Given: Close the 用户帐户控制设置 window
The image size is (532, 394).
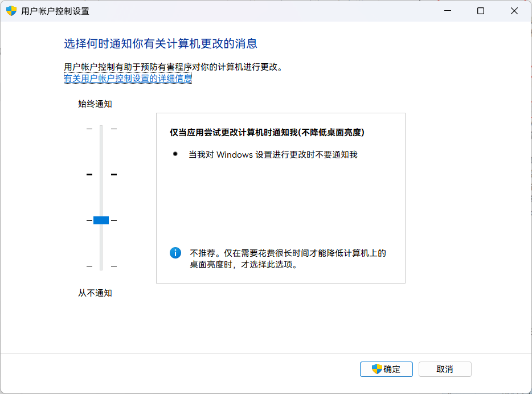Looking at the screenshot, I should click(514, 11).
